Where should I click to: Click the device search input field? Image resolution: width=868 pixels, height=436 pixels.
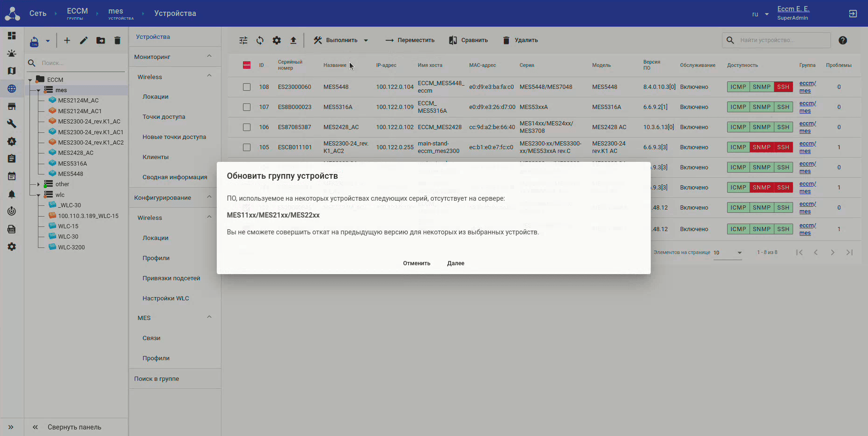click(782, 40)
